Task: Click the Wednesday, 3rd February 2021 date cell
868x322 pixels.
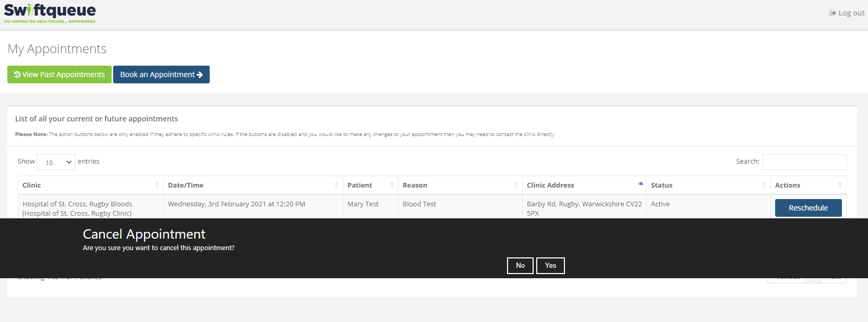Action: click(236, 204)
